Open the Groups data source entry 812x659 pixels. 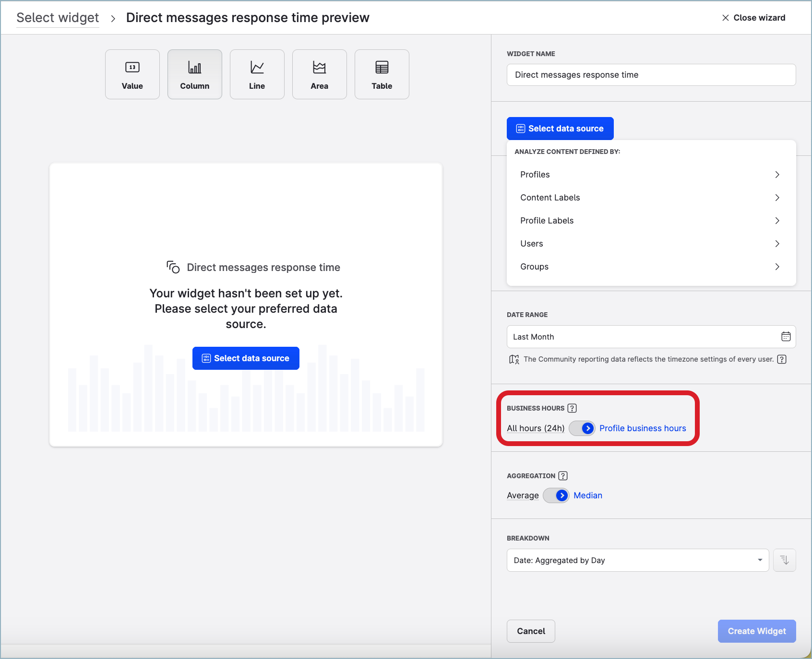pos(651,267)
